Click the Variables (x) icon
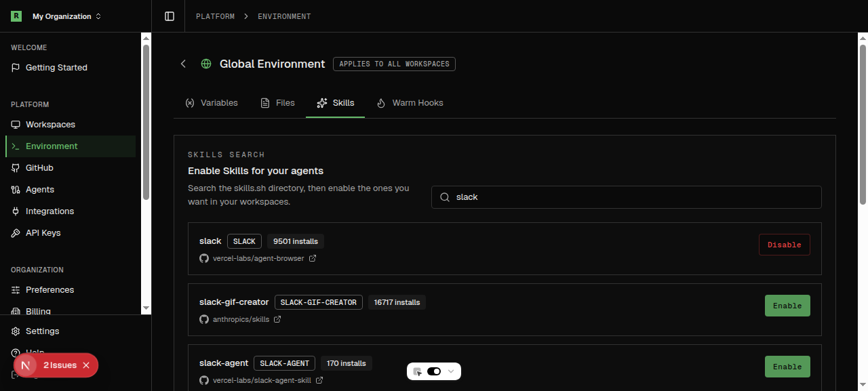This screenshot has width=868, height=391. tap(190, 103)
